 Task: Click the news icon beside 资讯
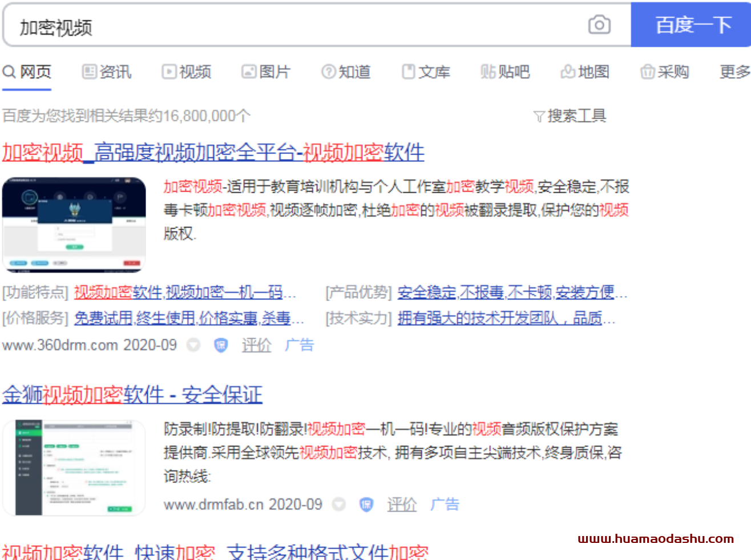90,72
